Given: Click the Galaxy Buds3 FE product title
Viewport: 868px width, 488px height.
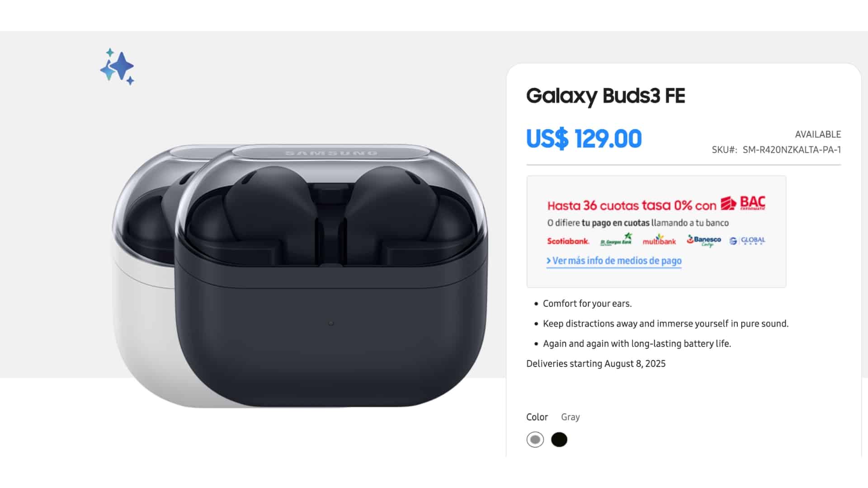Looking at the screenshot, I should [x=606, y=96].
